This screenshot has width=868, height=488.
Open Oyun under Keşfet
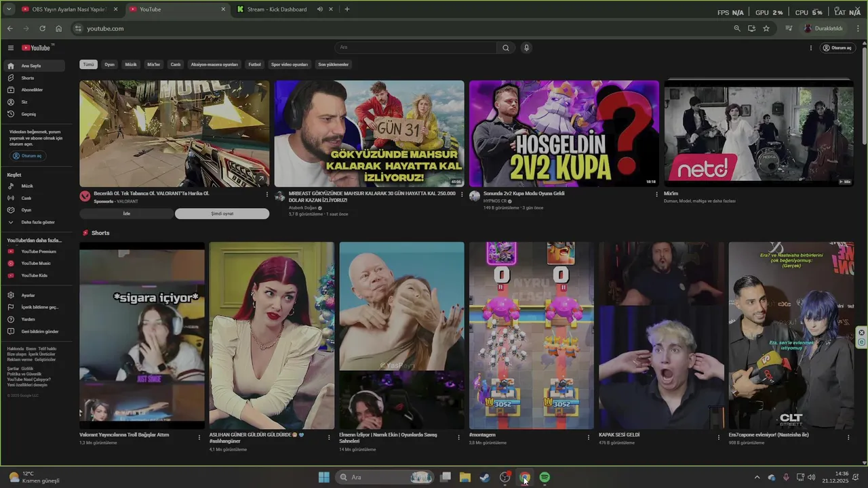click(x=35, y=210)
